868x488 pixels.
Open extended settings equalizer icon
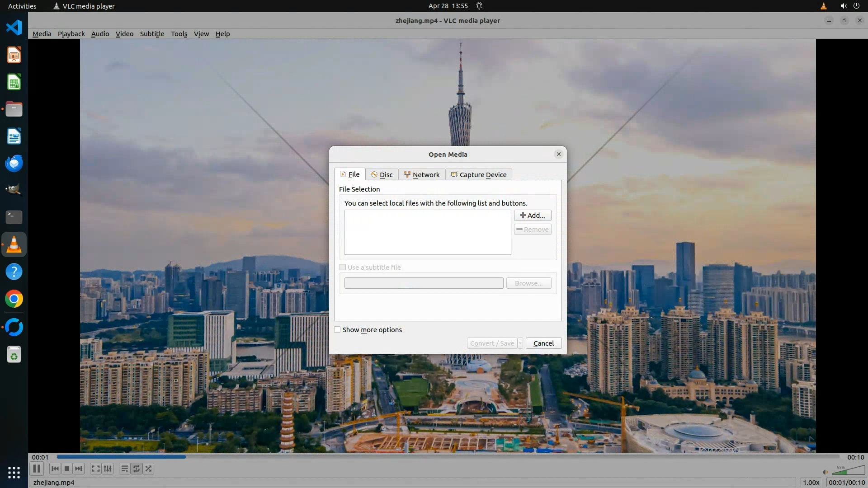tap(108, 469)
